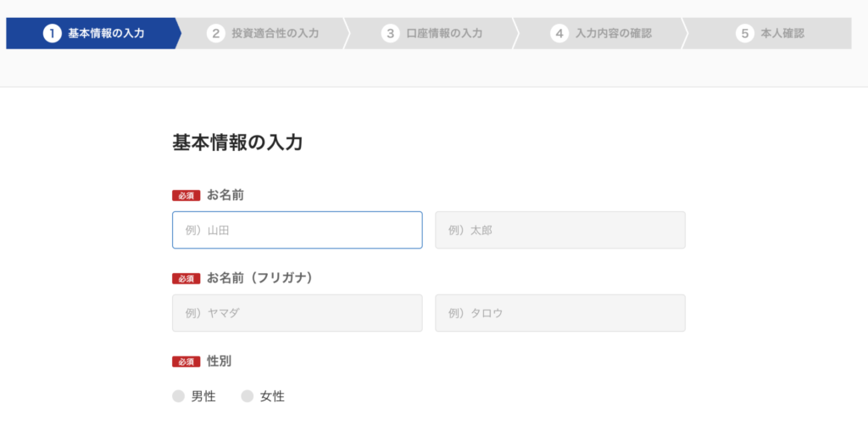Click the step 1 number circle

tap(53, 34)
